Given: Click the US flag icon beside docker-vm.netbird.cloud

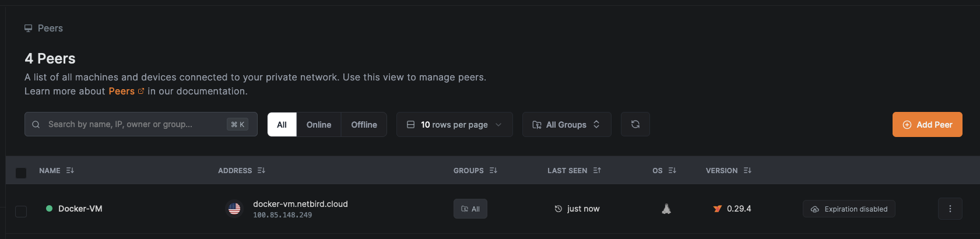Looking at the screenshot, I should point(234,209).
